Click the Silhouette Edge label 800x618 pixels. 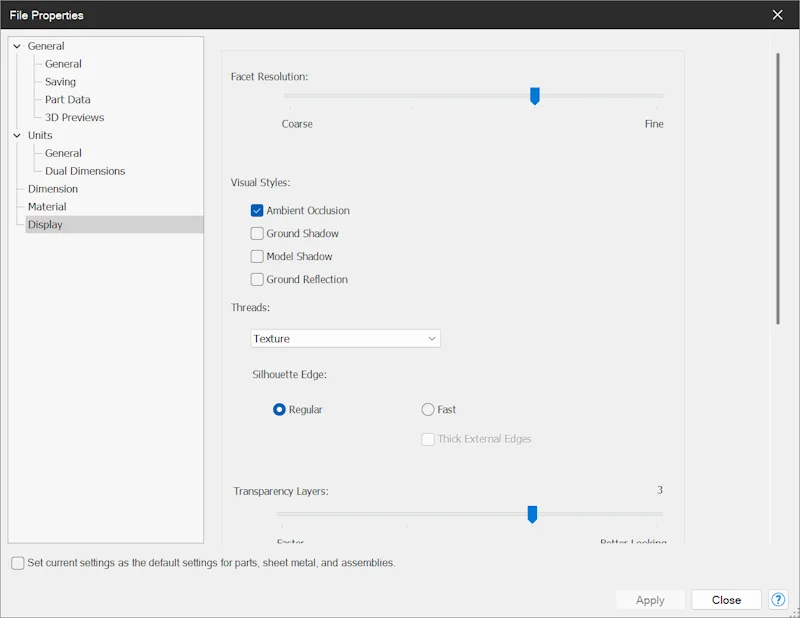pos(289,375)
